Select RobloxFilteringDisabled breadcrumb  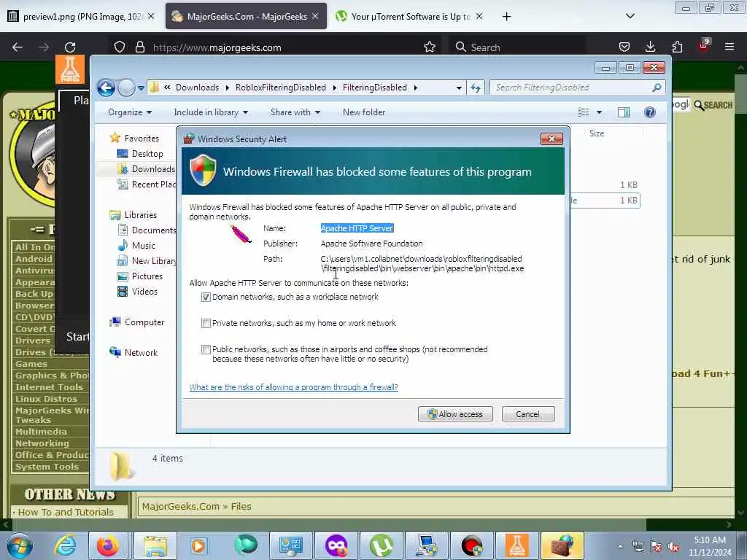click(281, 87)
